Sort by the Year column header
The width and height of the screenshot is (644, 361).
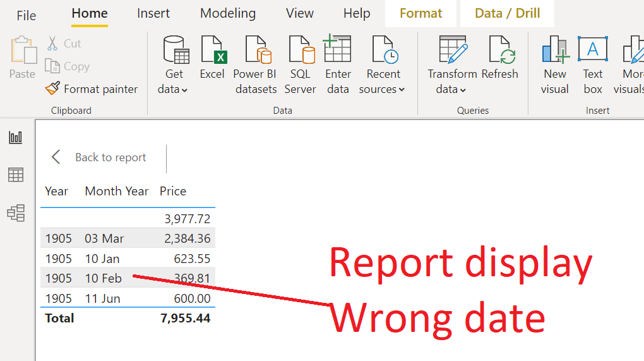point(57,191)
